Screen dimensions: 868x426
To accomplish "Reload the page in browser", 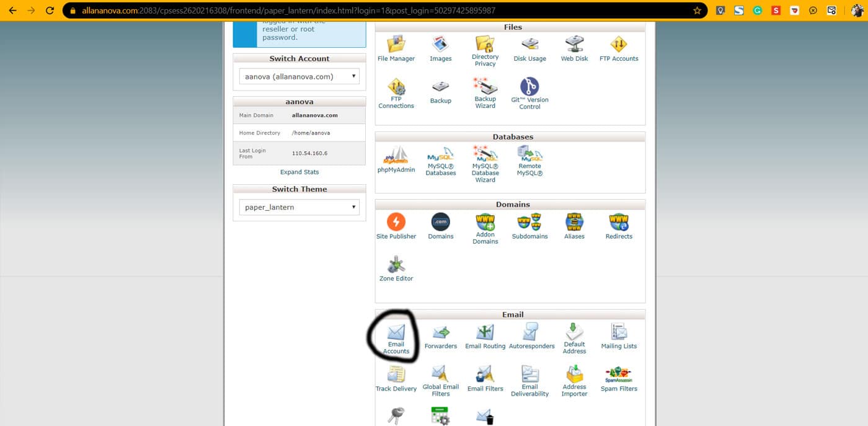I will (x=50, y=11).
